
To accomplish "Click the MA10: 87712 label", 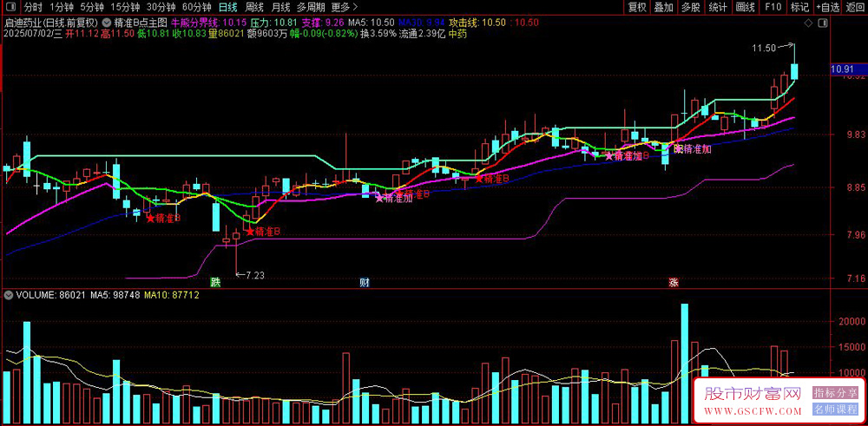I will tap(172, 296).
